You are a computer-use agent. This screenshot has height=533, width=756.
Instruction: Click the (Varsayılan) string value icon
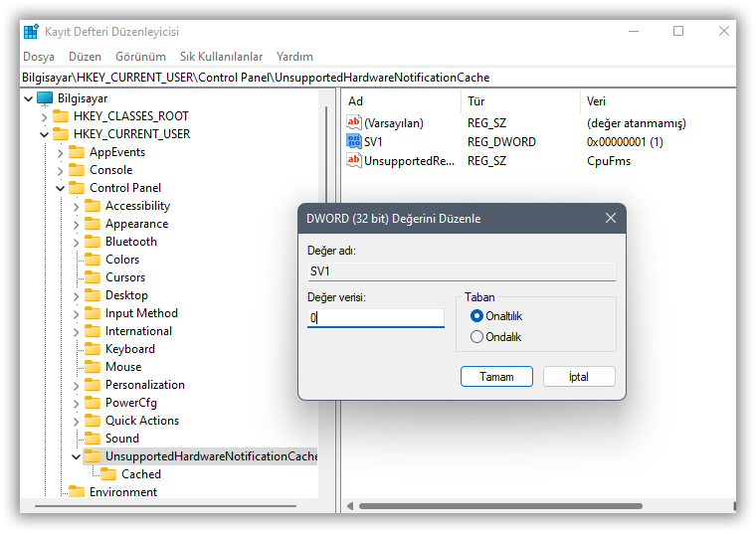(x=353, y=122)
